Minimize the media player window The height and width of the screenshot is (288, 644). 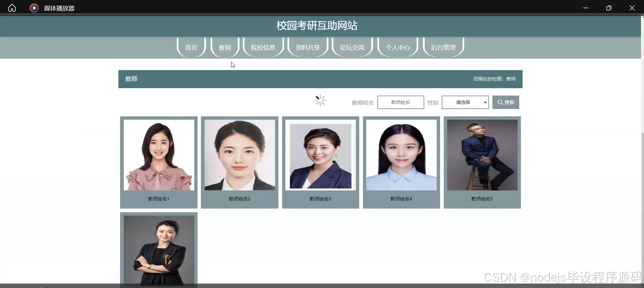tap(586, 8)
